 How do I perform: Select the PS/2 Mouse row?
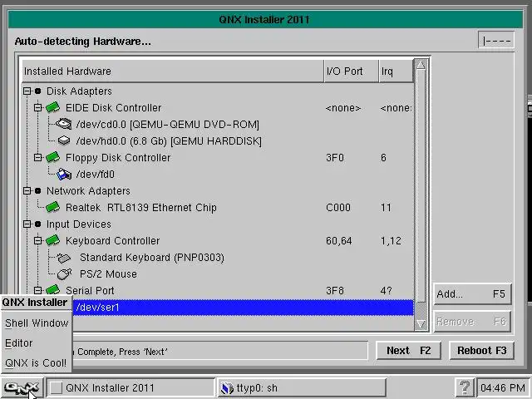(218, 273)
